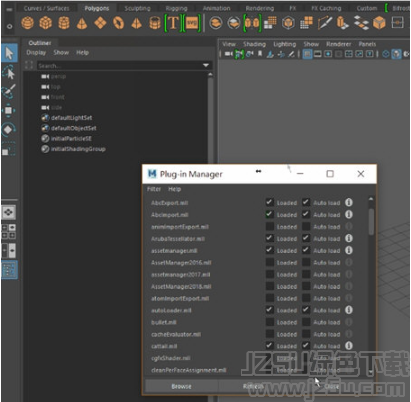Click the Plug-in Manager vertical scrollbar thumb
Screen dimensions: 411x402
click(x=371, y=222)
